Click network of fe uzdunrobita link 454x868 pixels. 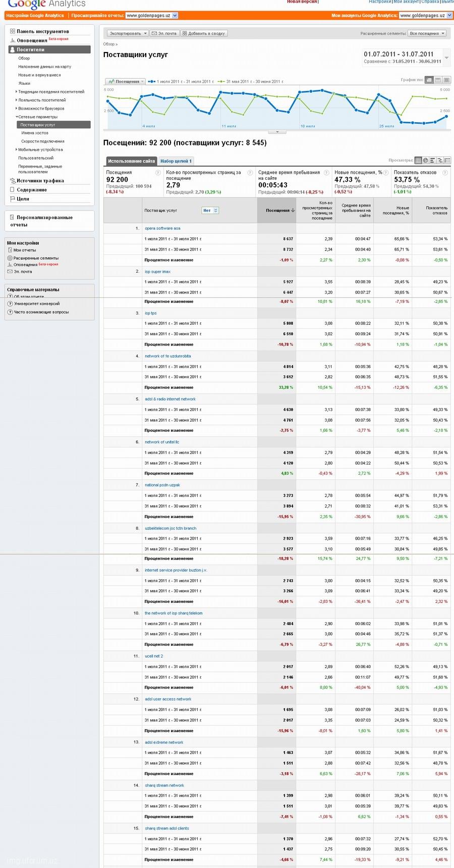(x=168, y=356)
